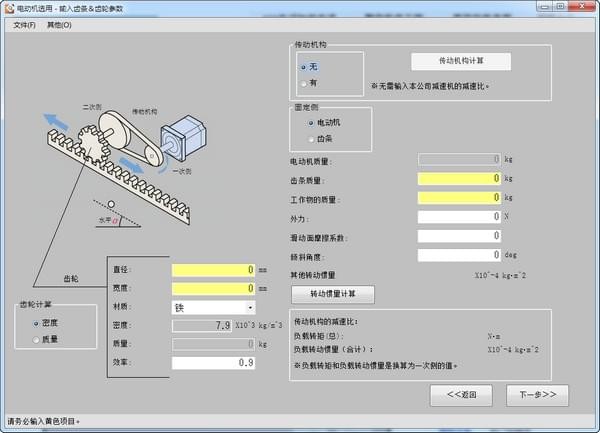Screen dimensions: 600x433
Task: Maximize the window
Action: pyautogui.click(x=560, y=7)
